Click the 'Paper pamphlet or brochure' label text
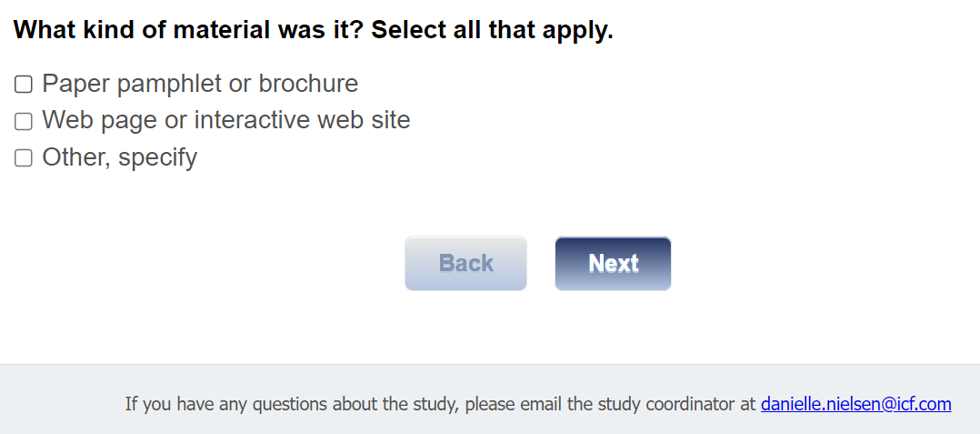Image resolution: width=980 pixels, height=434 pixels. [x=200, y=84]
